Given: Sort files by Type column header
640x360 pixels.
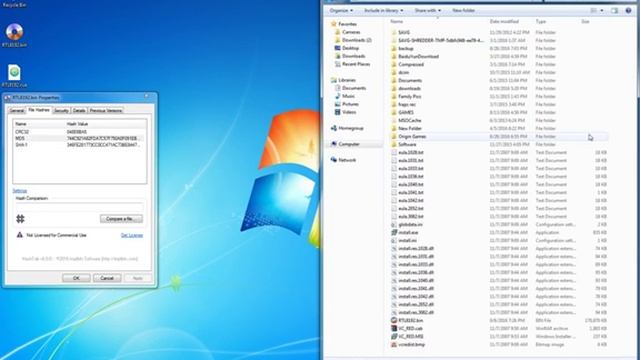Looking at the screenshot, I should pos(541,21).
